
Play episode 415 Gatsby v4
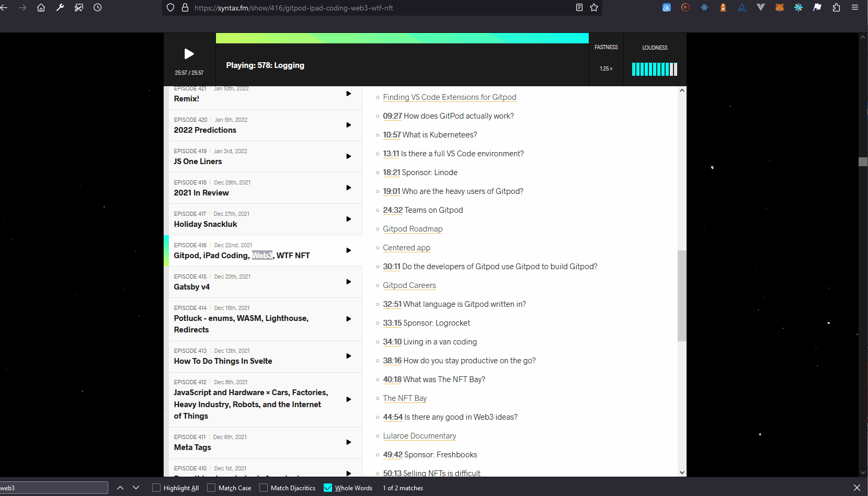348,282
